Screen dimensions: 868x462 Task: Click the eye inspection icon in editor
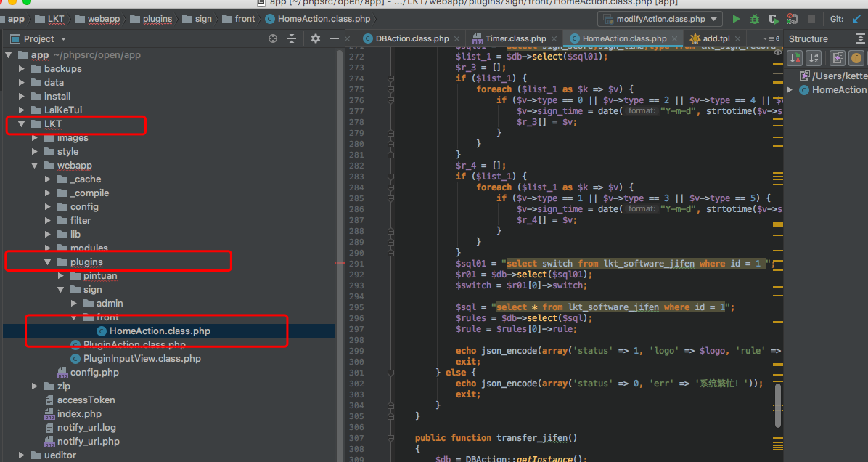[778, 53]
